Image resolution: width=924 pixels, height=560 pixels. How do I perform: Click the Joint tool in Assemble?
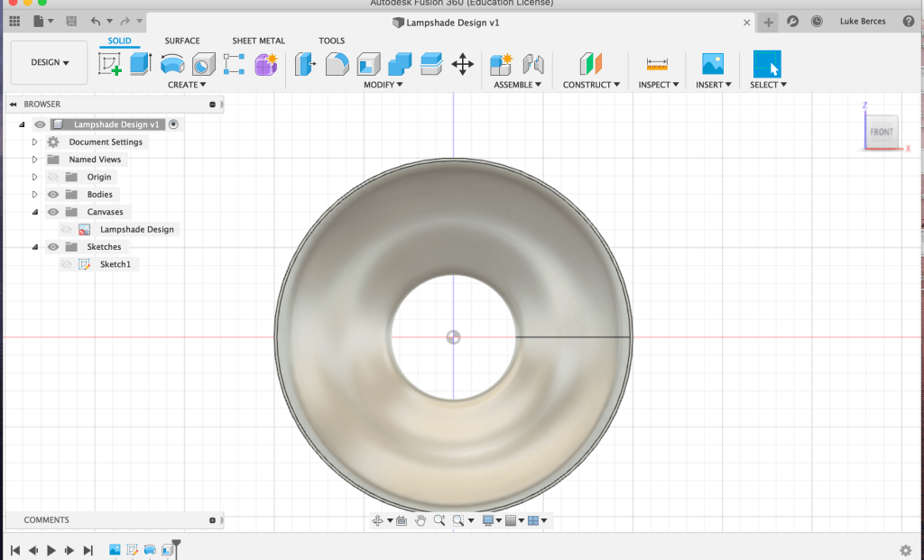point(532,64)
